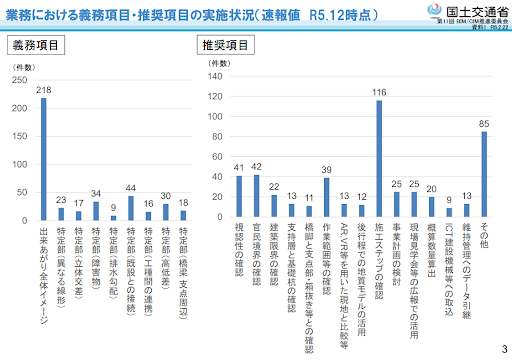Click the 218 bar for 出来あがり全体イメージ
Screen dimensions: 512x361
pos(44,159)
